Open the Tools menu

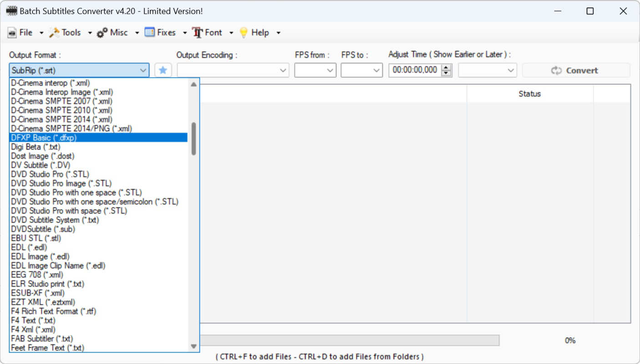click(x=71, y=32)
